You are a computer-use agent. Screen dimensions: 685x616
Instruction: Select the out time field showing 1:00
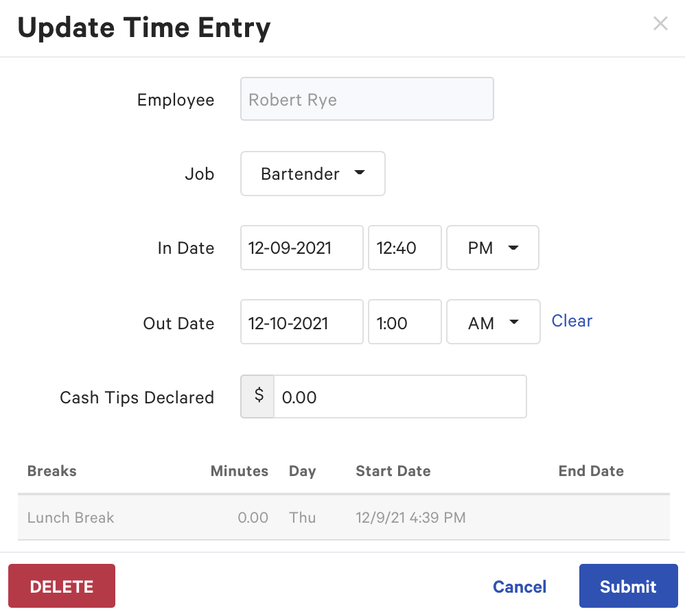click(404, 322)
